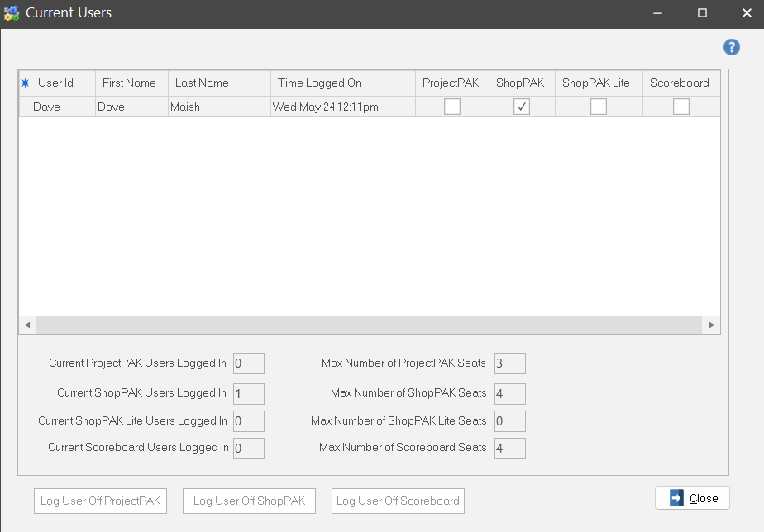Click the First Name column header
This screenshot has width=764, height=532.
(x=131, y=83)
